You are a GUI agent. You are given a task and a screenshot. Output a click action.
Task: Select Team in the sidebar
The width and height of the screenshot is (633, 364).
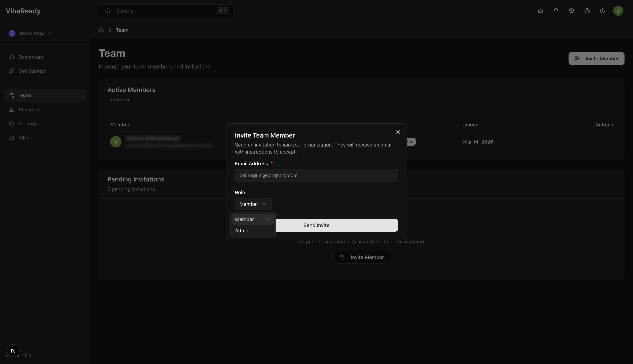point(25,95)
